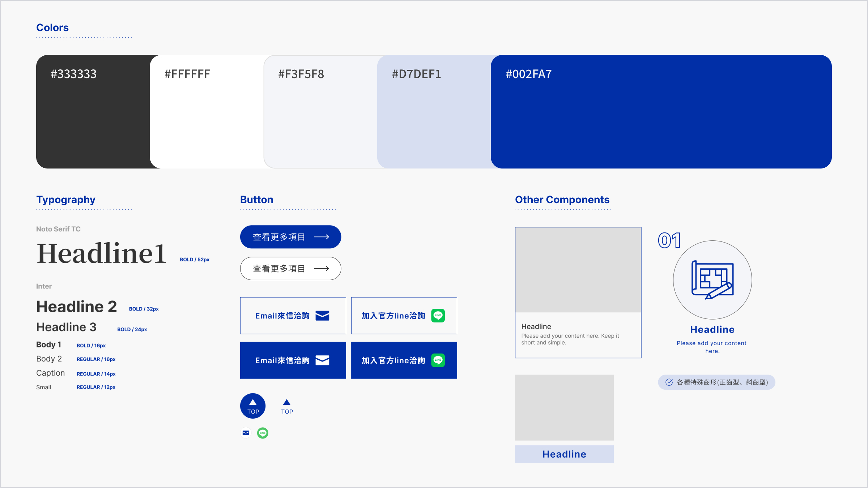The image size is (868, 488).
Task: Click the small round email icon
Action: (246, 433)
